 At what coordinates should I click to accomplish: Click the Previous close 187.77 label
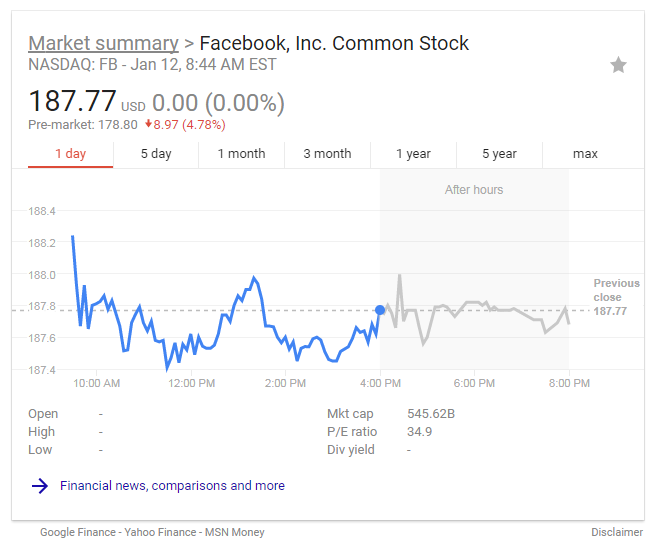(609, 297)
